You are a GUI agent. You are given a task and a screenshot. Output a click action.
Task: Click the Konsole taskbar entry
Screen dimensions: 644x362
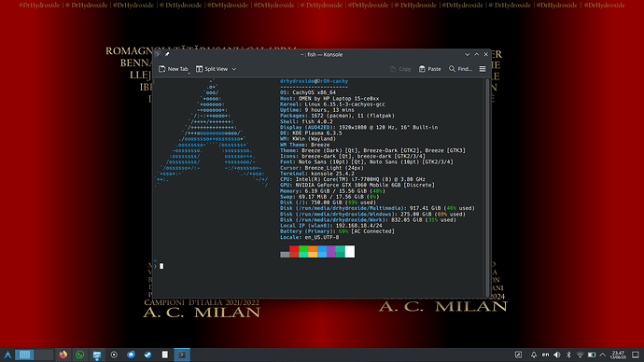(x=182, y=355)
